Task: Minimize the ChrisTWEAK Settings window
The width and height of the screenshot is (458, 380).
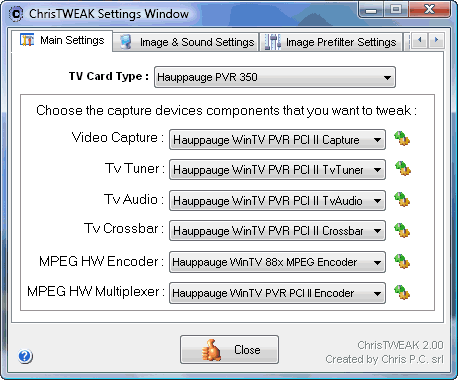Action: pos(371,10)
